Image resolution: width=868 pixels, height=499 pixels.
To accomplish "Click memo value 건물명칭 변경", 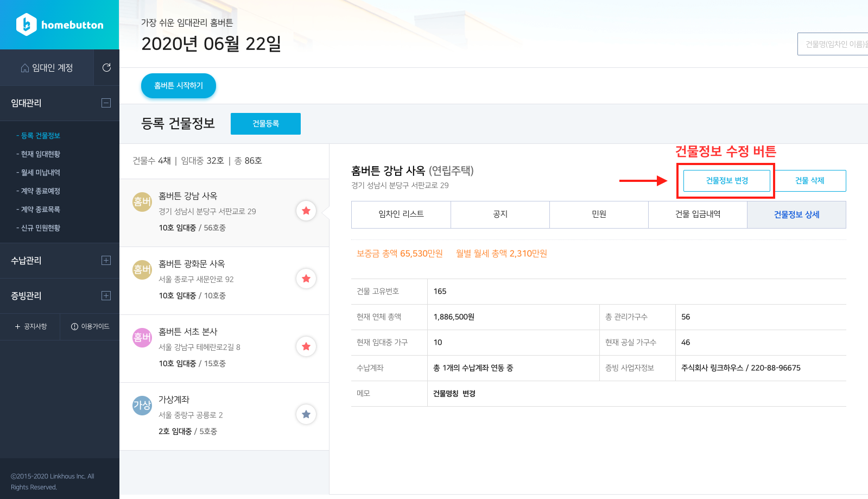I will [x=454, y=394].
